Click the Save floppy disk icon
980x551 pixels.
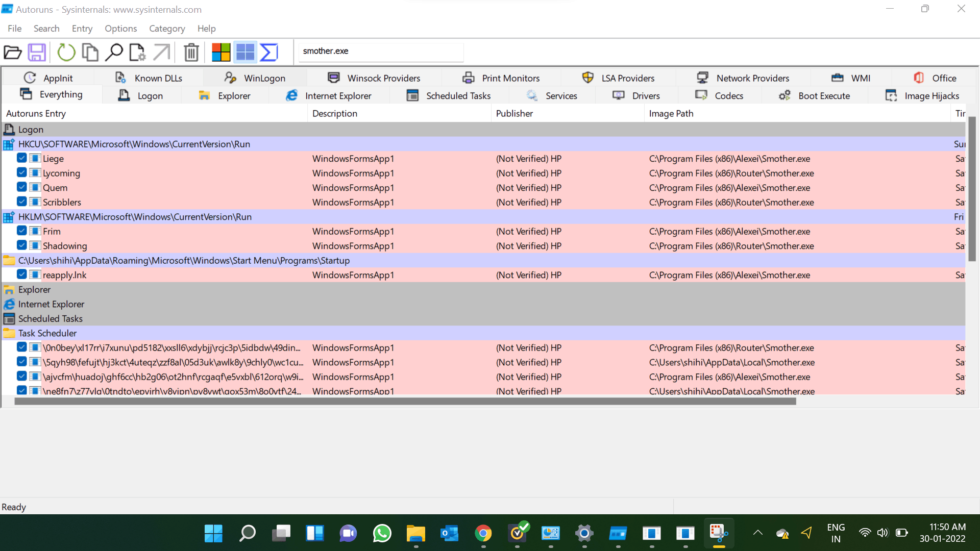(37, 52)
